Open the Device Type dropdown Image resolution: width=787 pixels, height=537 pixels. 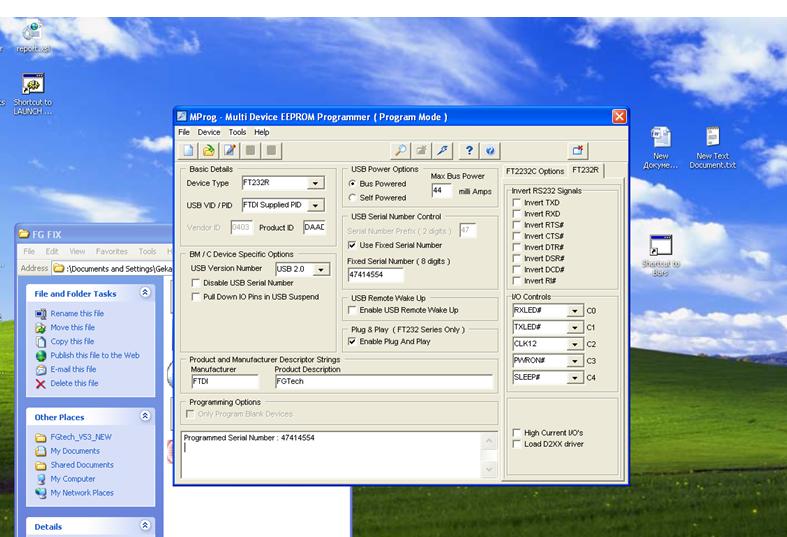315,184
